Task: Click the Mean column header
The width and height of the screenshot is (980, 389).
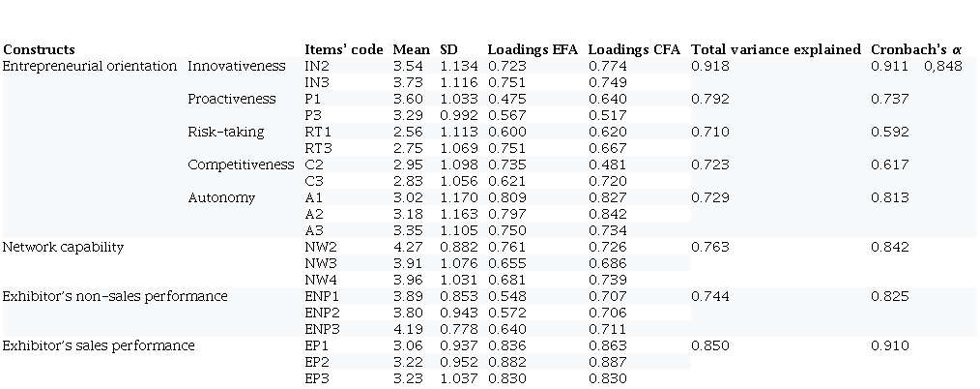Action: 412,49
